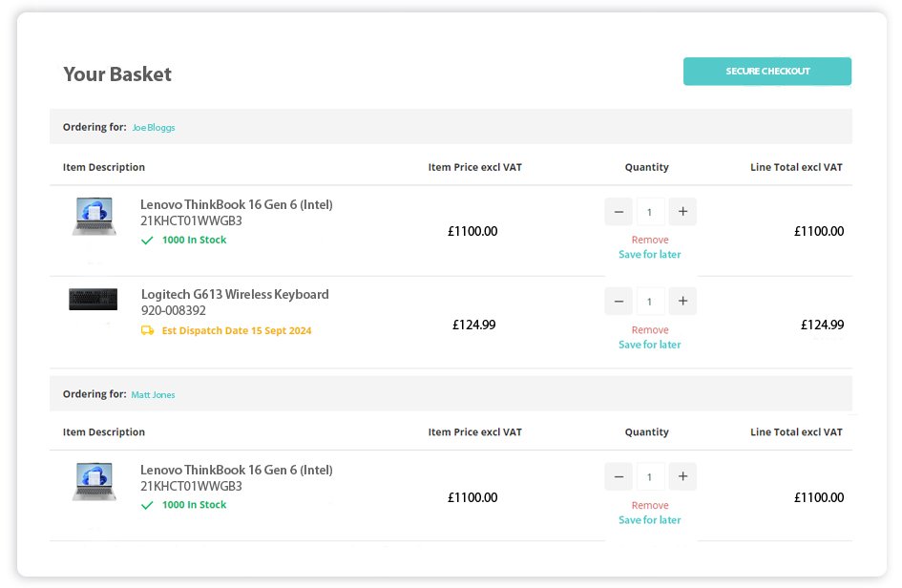Open Lenovo ThinkBook title in Joe Bloggs's order
Image resolution: width=902 pixels, height=588 pixels.
[x=237, y=205]
